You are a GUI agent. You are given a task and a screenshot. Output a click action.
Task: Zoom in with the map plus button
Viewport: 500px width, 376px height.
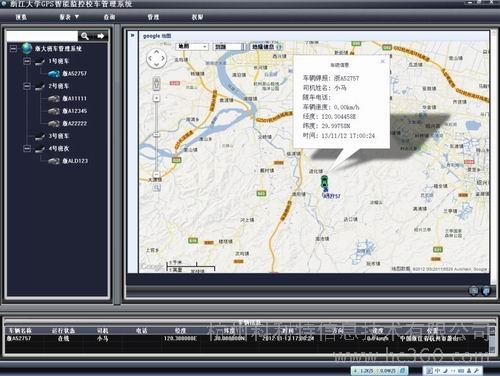tap(156, 98)
